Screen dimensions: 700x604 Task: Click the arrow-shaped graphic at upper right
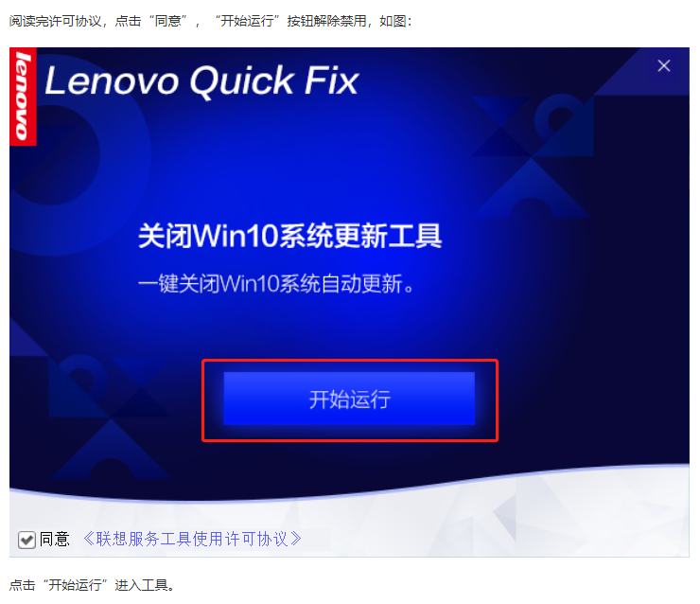pyautogui.click(x=564, y=125)
